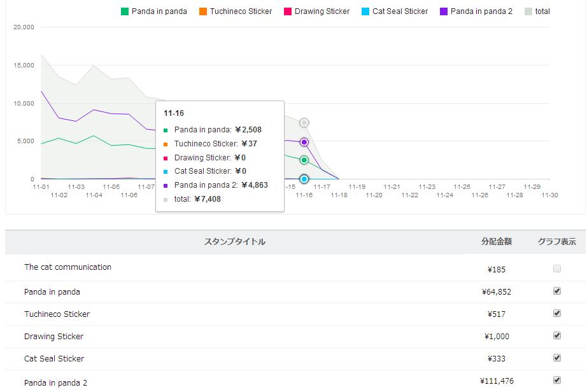Click the purple Panda in panda 2 data point

click(x=304, y=142)
